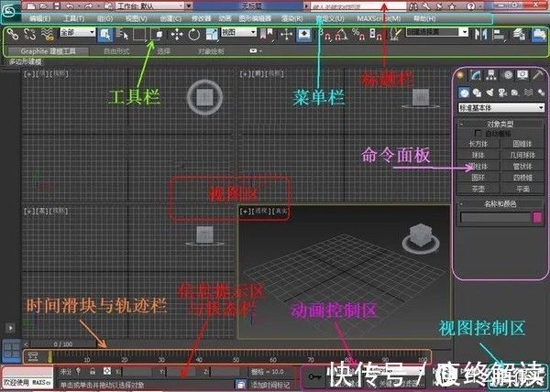
Task: Toggle the Percent Snap tool
Action: [x=358, y=34]
